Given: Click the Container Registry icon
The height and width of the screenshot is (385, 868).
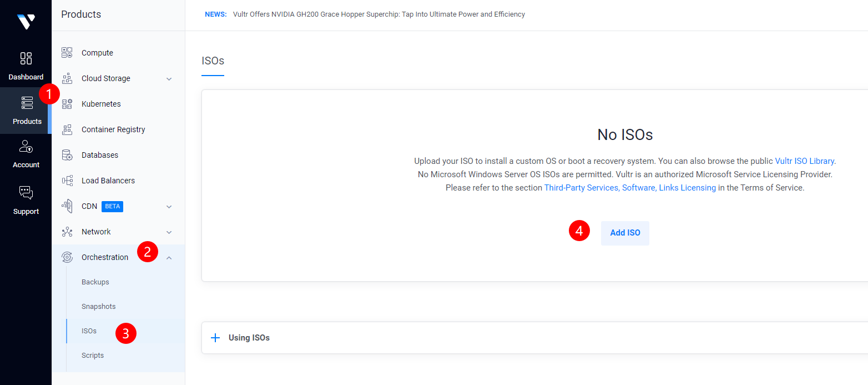Looking at the screenshot, I should (67, 129).
